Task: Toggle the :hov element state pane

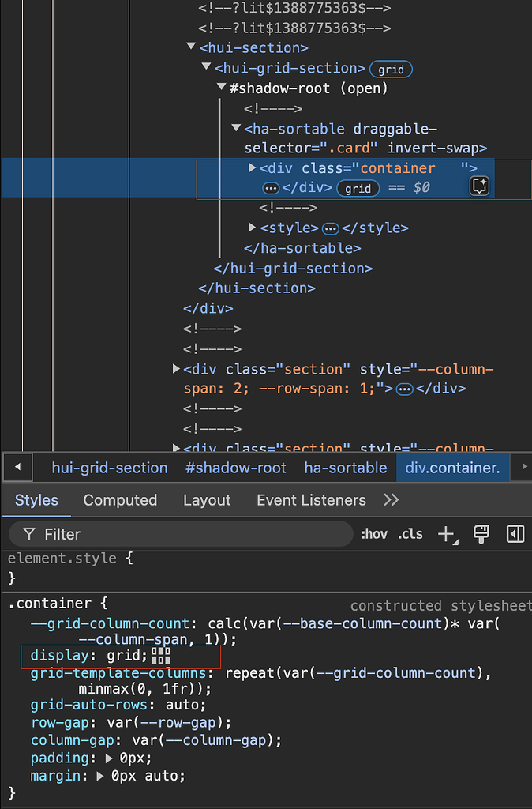Action: [x=374, y=534]
